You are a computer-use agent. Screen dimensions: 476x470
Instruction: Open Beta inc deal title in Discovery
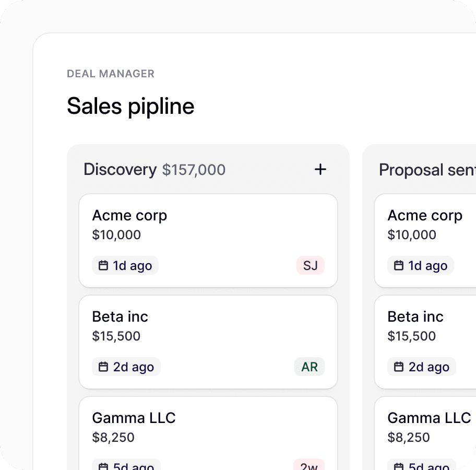pos(120,316)
